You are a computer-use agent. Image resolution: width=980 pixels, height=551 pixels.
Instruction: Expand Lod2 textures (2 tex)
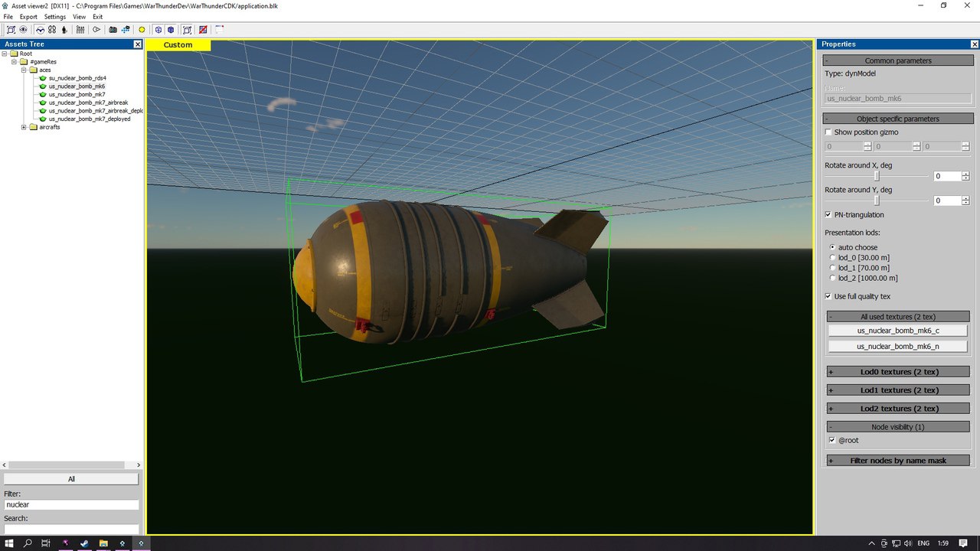pos(898,409)
